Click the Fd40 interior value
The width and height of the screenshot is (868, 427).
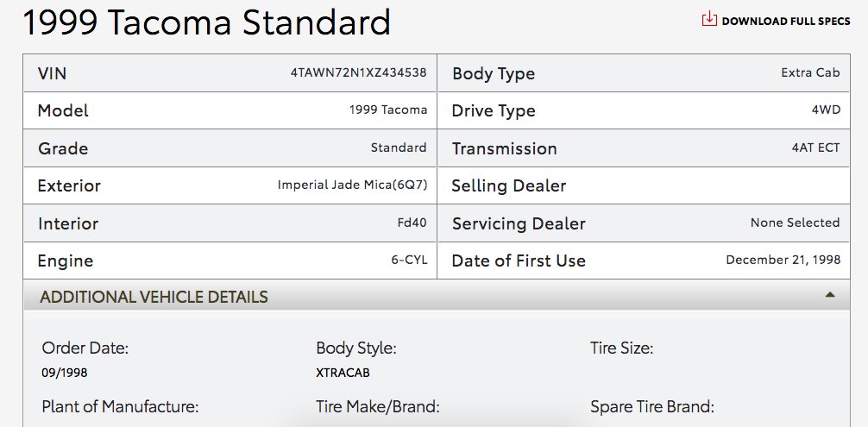(412, 223)
